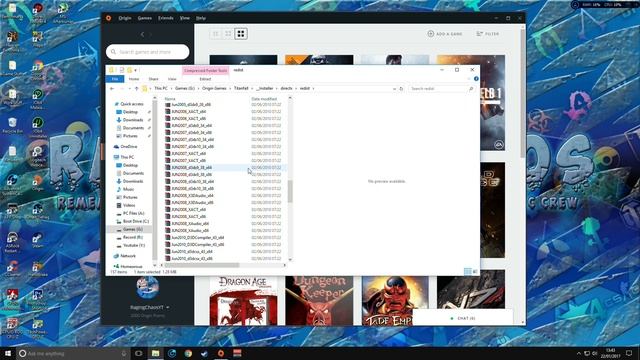Switch to Details view icon in status bar
Viewport: 640px width, 360px height.
pyautogui.click(x=468, y=272)
